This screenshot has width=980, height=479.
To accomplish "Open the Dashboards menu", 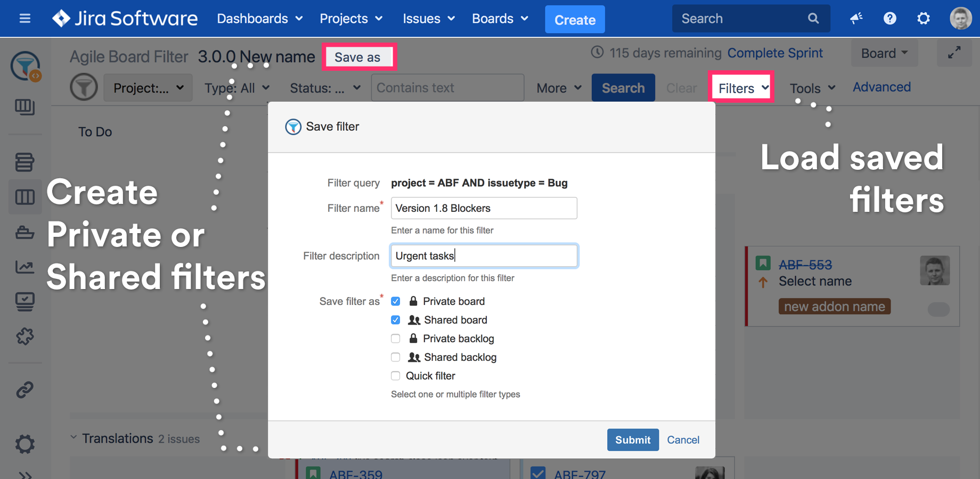I will coord(259,19).
